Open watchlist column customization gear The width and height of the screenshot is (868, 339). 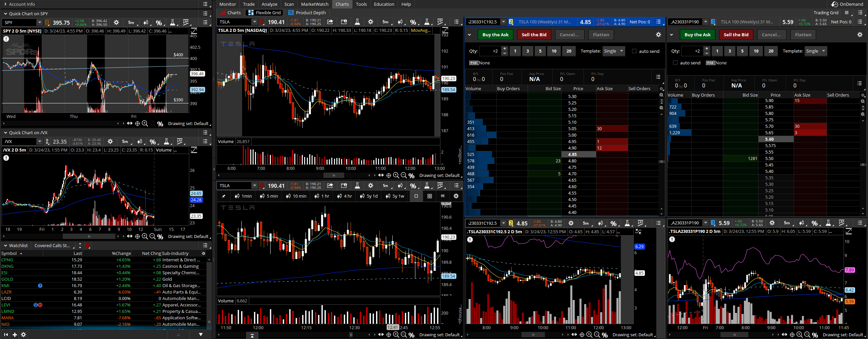[x=204, y=253]
